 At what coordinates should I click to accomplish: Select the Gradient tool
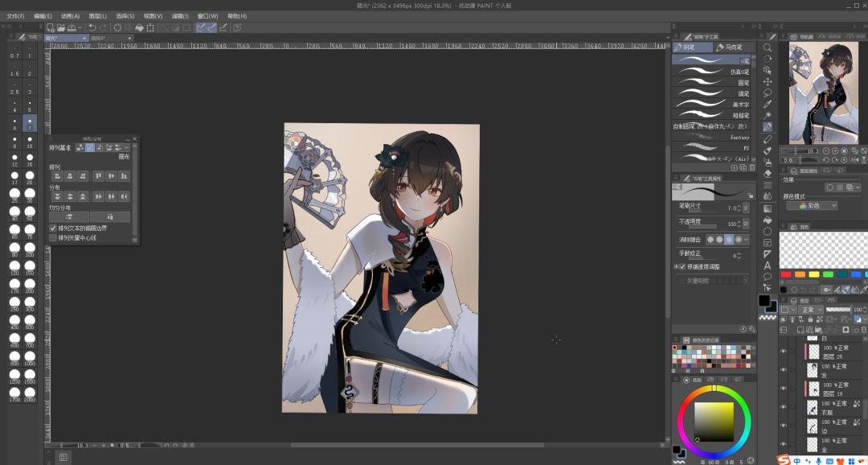click(x=768, y=208)
